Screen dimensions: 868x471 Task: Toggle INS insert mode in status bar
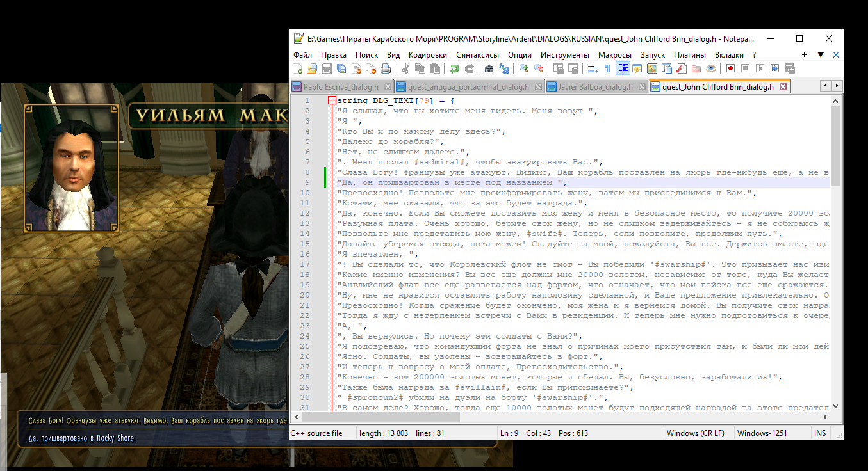tap(820, 433)
